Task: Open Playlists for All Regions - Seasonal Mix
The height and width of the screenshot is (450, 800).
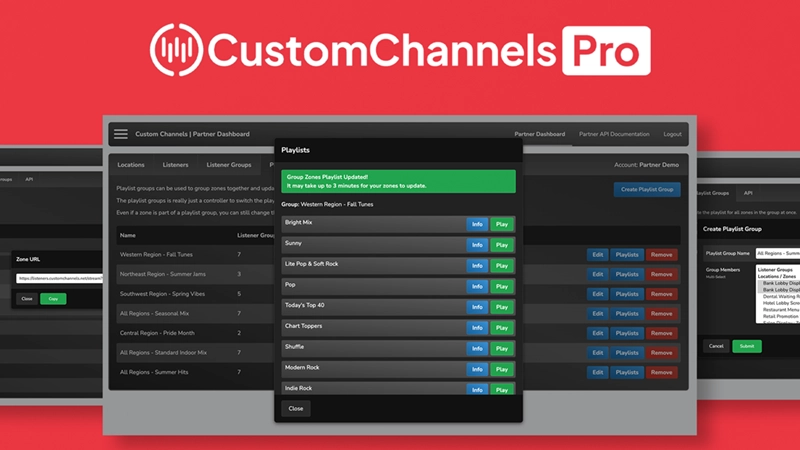Action: (627, 314)
